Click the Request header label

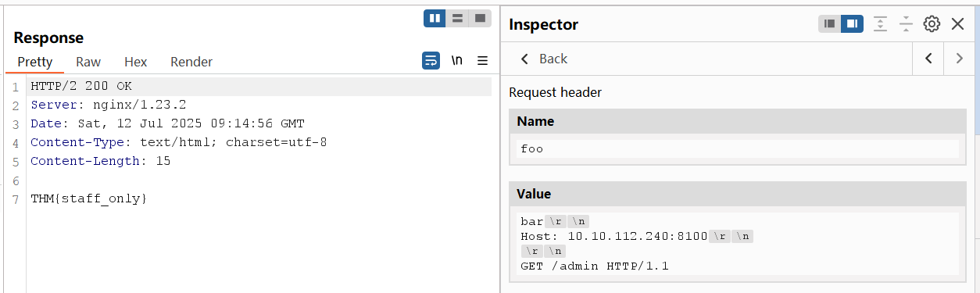coord(556,92)
